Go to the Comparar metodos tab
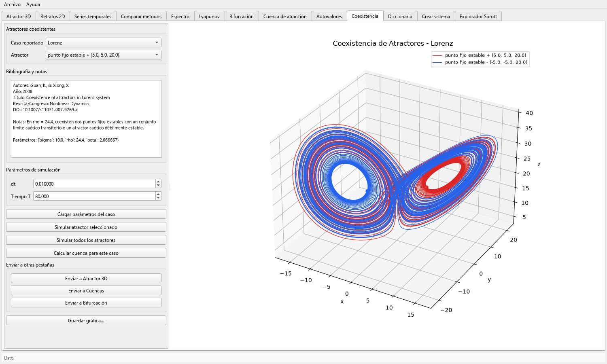Screen dimensions: 607x364 pyautogui.click(x=141, y=17)
